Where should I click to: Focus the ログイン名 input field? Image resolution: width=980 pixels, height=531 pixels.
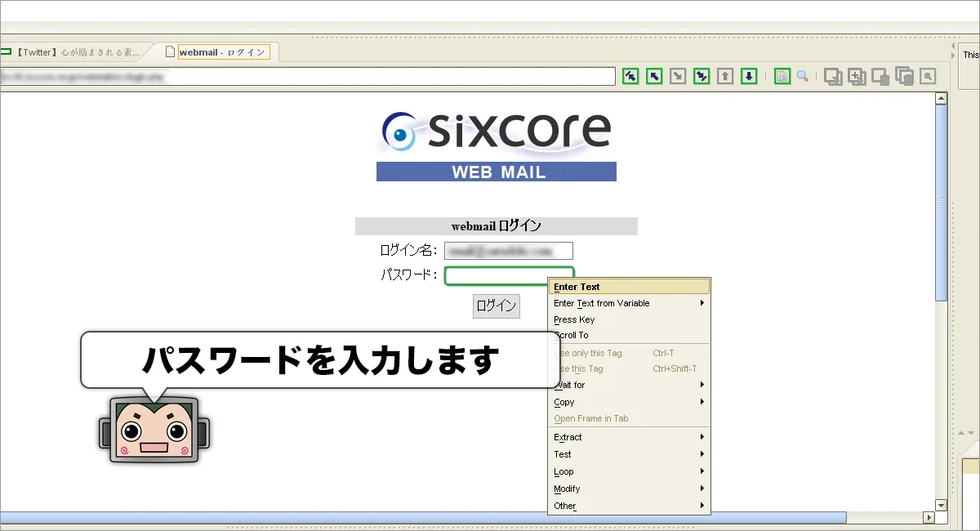[509, 251]
